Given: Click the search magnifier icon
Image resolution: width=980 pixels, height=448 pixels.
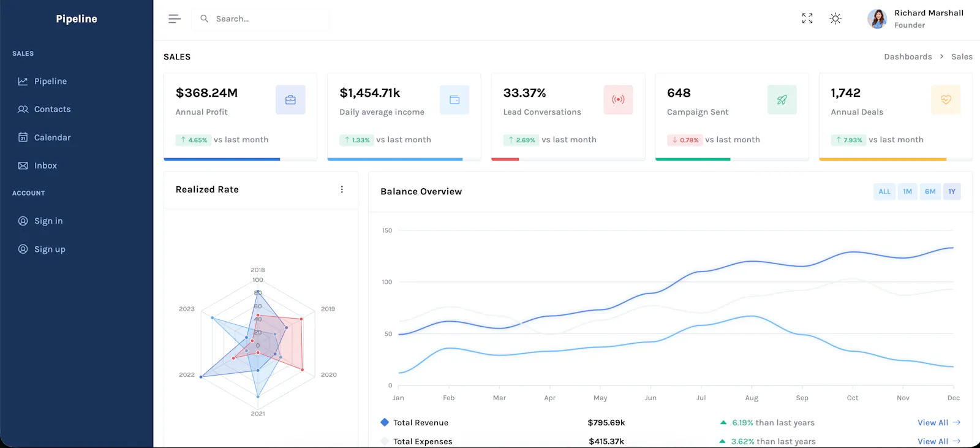Looking at the screenshot, I should click(205, 18).
